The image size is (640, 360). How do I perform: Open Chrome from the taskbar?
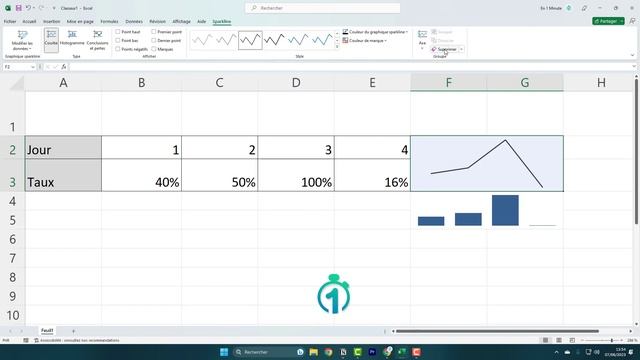tap(329, 352)
